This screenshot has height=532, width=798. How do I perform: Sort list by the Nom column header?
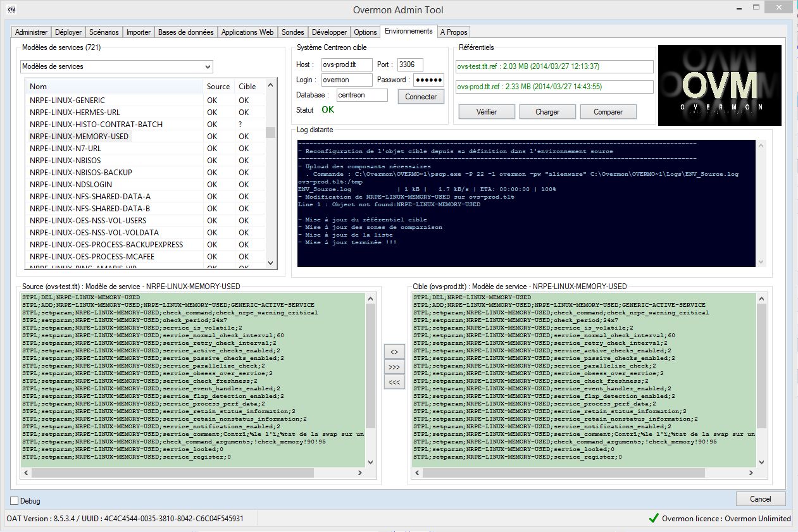tap(114, 87)
